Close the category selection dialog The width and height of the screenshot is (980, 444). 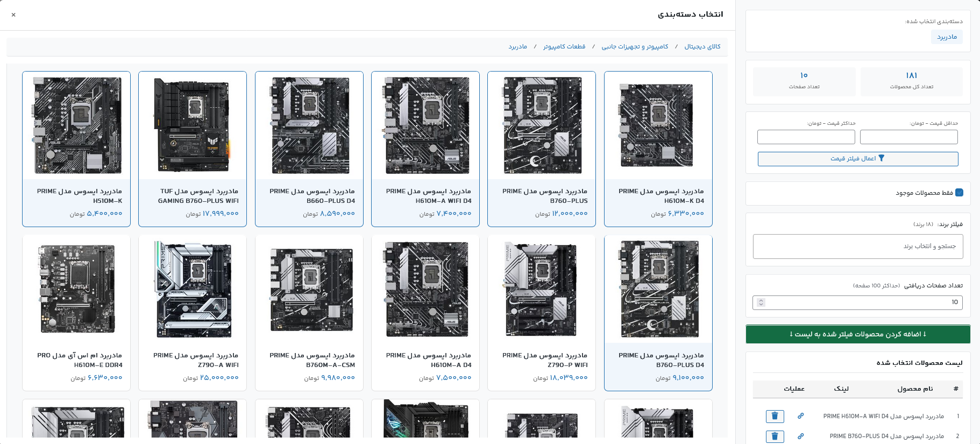point(13,15)
